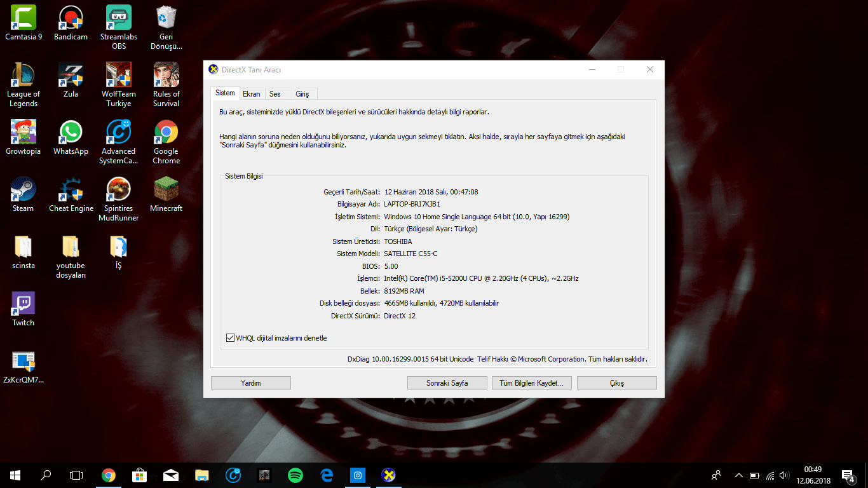Select the Cheat Engine desktop shortcut
Viewport: 868px width, 488px height.
pos(71,194)
